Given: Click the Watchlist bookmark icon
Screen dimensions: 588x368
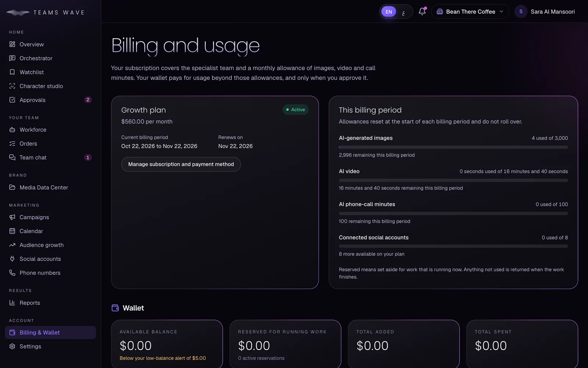Looking at the screenshot, I should click(12, 72).
